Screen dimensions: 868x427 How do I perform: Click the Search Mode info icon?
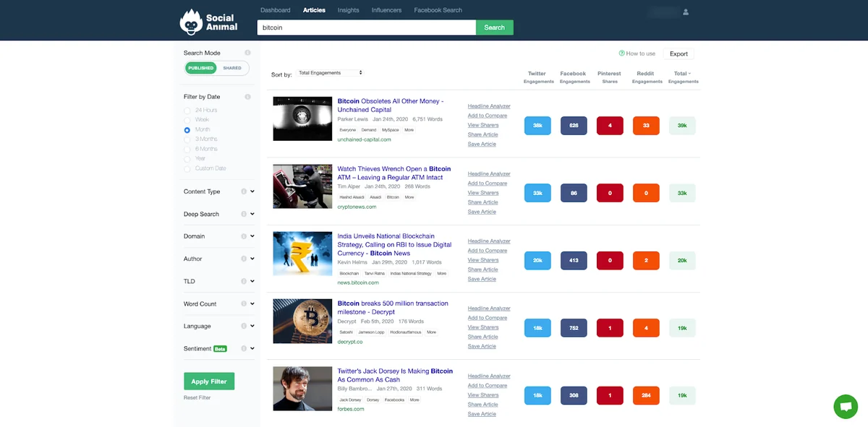247,53
